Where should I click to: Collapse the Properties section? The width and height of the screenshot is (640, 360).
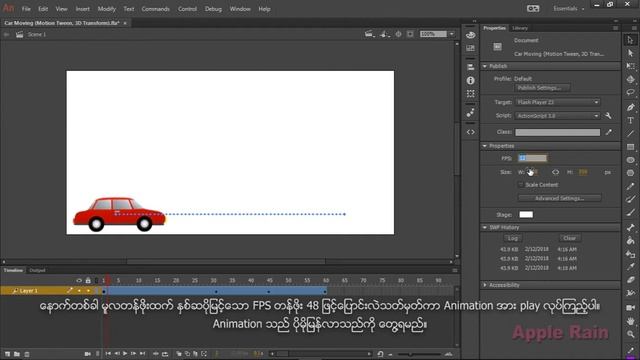[485, 146]
